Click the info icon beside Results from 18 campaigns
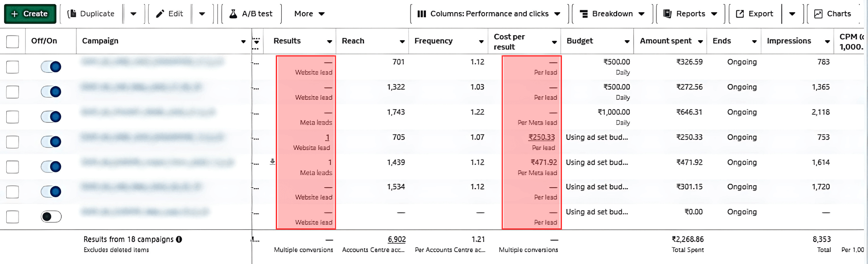This screenshot has height=264, width=868. 179,239
